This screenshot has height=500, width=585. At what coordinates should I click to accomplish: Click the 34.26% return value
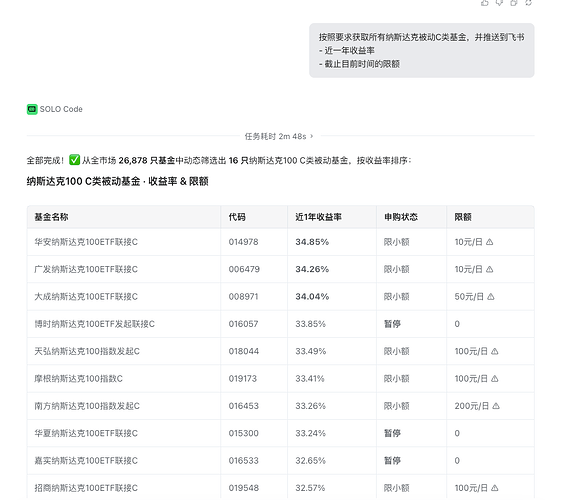click(312, 269)
